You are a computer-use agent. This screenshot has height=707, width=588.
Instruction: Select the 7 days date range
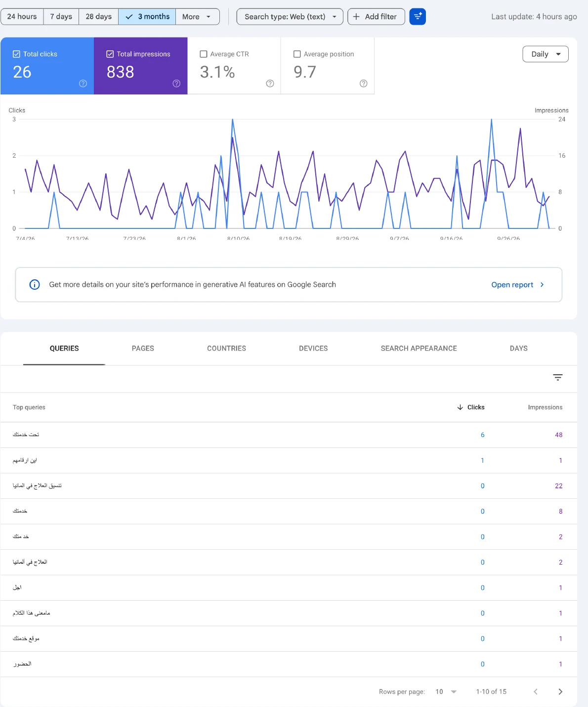61,17
